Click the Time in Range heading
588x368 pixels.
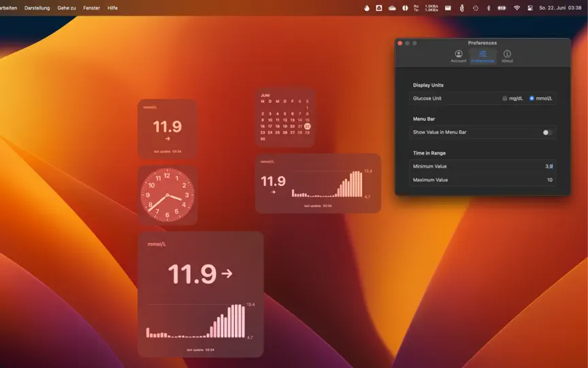click(x=429, y=153)
